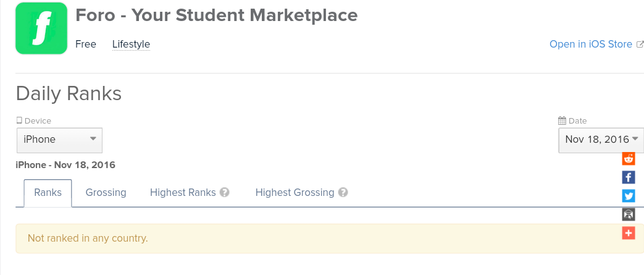Select the Ranks tab
The height and width of the screenshot is (275, 644).
(x=48, y=193)
